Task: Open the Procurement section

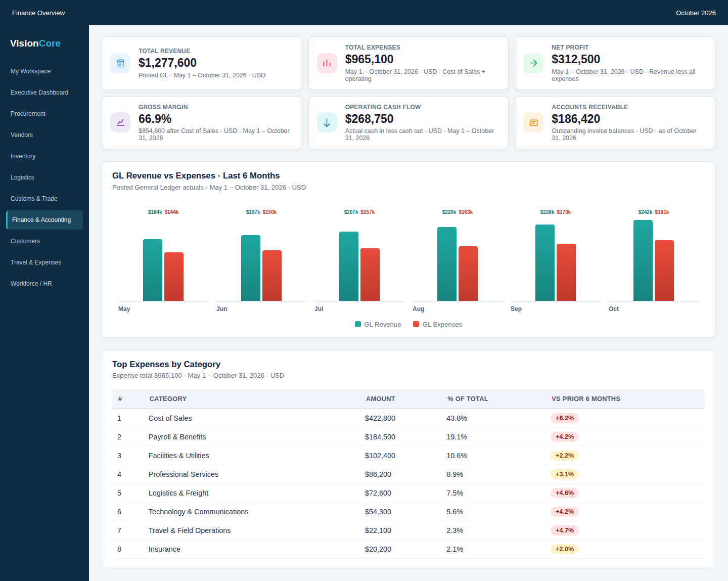Action: pos(44,114)
